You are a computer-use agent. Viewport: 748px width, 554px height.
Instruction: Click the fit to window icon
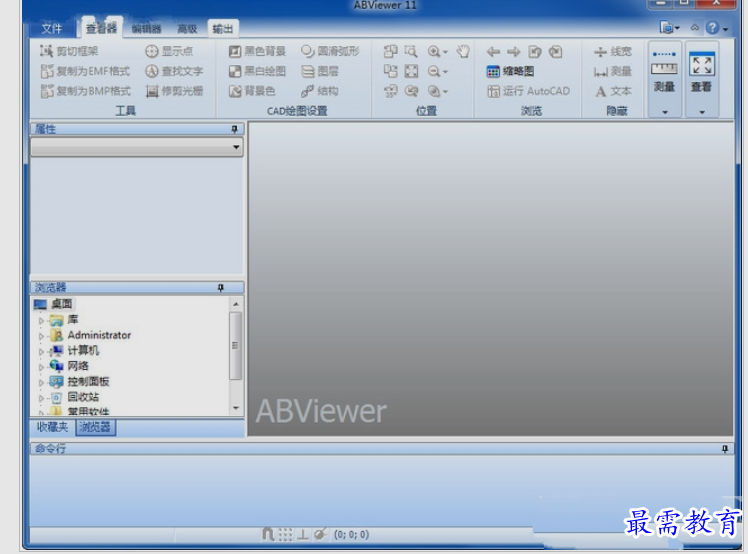click(411, 72)
